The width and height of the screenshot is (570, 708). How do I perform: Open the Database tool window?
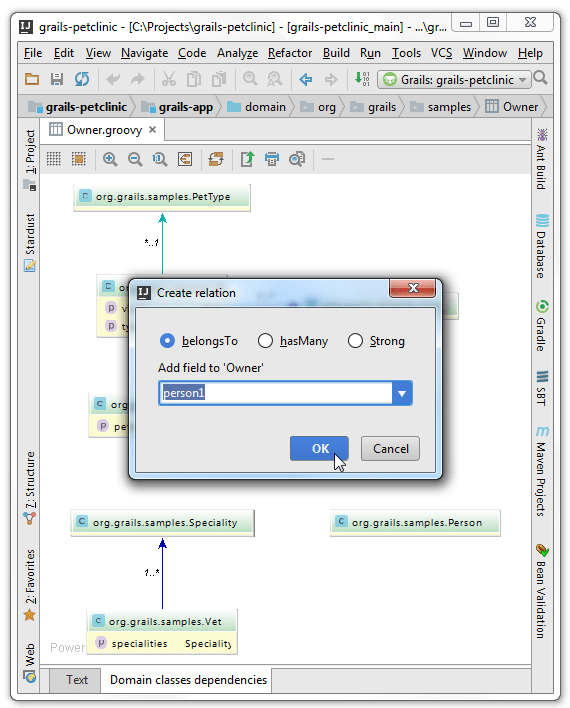pyautogui.click(x=542, y=247)
